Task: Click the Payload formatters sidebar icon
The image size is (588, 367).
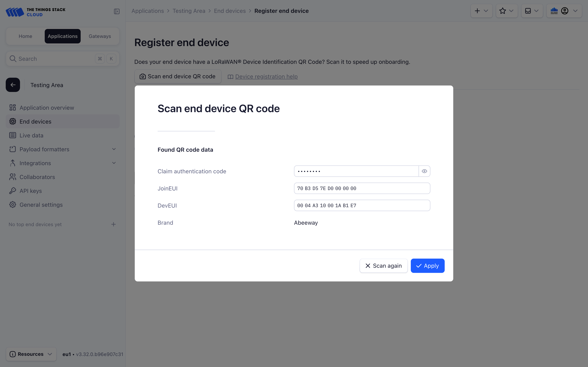Action: click(x=12, y=149)
